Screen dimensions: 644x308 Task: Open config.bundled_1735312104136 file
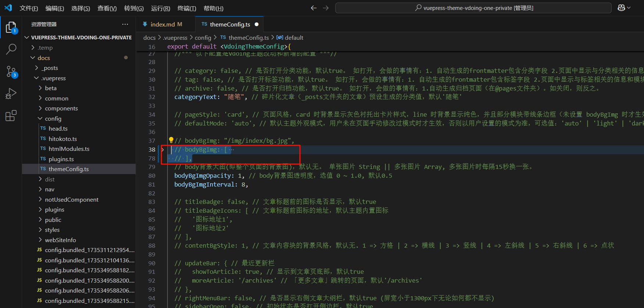point(79,260)
